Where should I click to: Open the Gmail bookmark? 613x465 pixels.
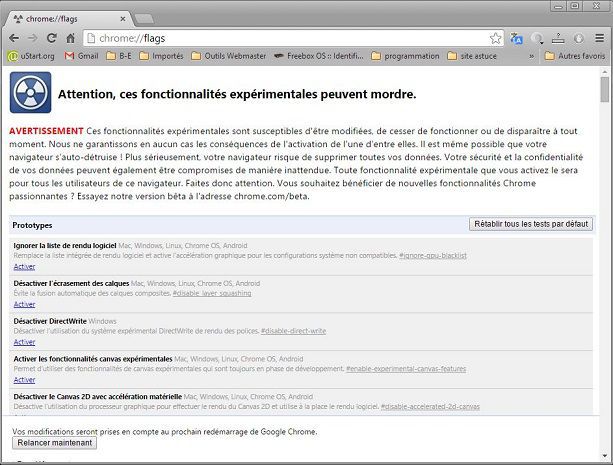point(81,56)
